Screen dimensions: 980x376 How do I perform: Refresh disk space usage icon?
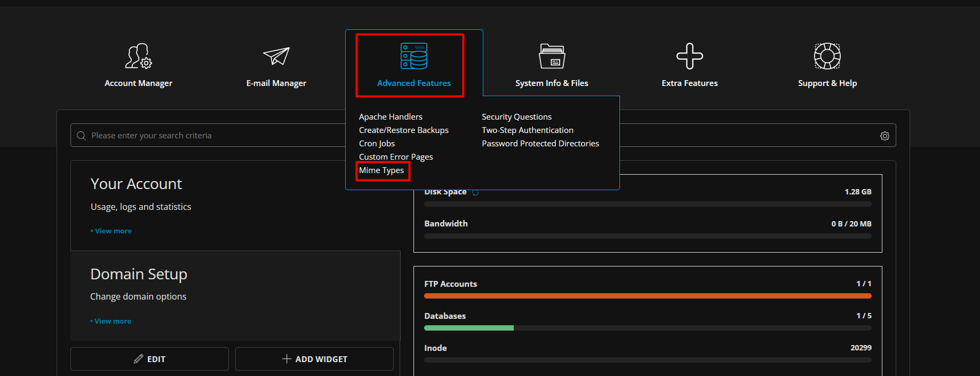tap(475, 192)
